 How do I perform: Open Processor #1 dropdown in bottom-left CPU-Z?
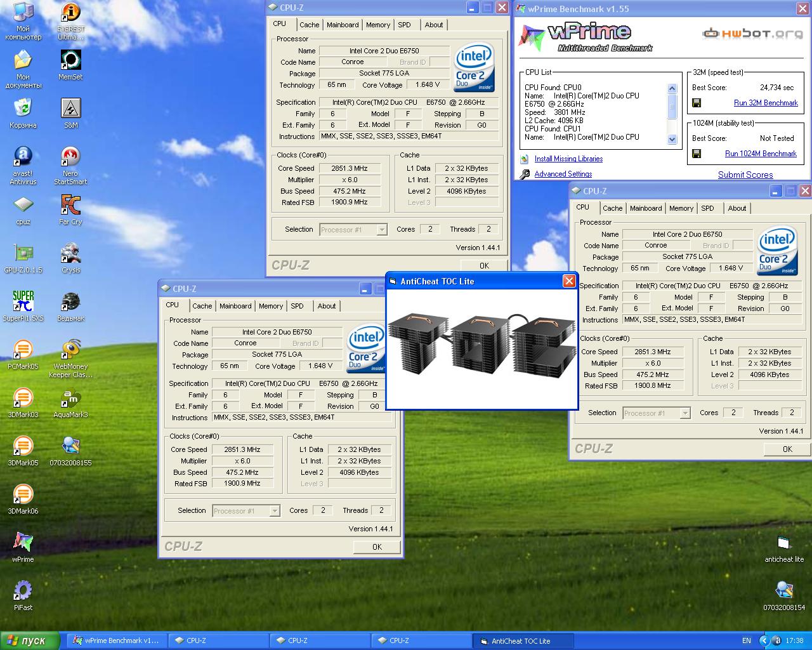coord(246,511)
